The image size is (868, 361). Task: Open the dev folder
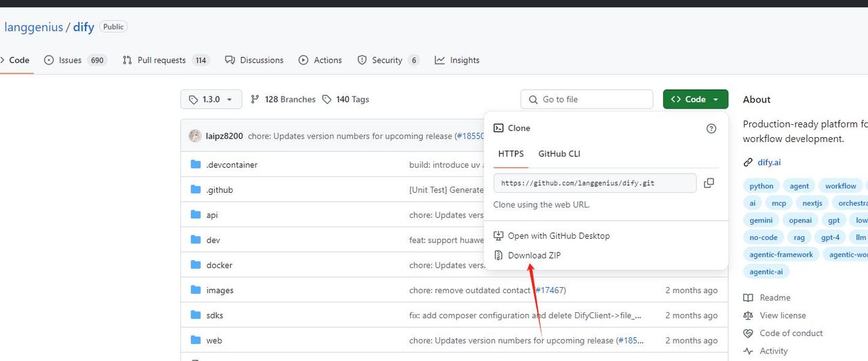click(x=214, y=240)
